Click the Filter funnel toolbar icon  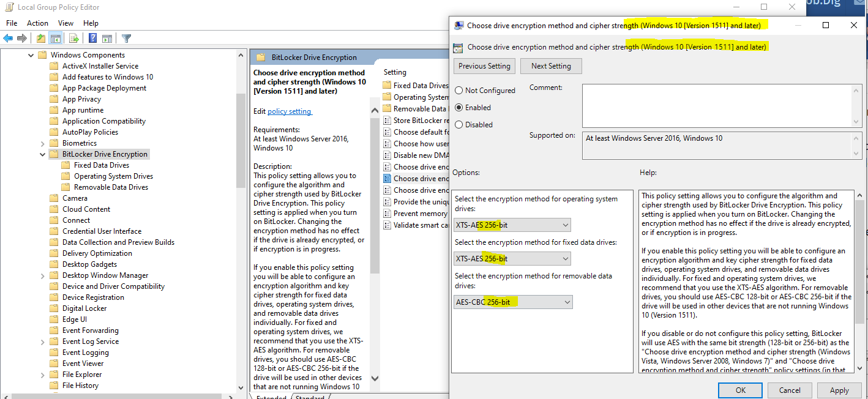coord(127,39)
